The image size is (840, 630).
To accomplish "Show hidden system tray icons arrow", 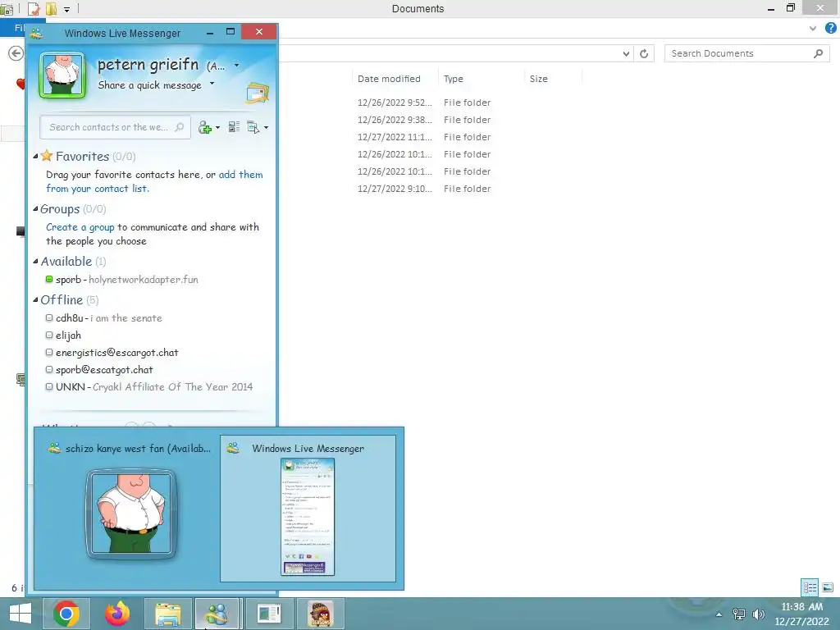I will pyautogui.click(x=719, y=614).
